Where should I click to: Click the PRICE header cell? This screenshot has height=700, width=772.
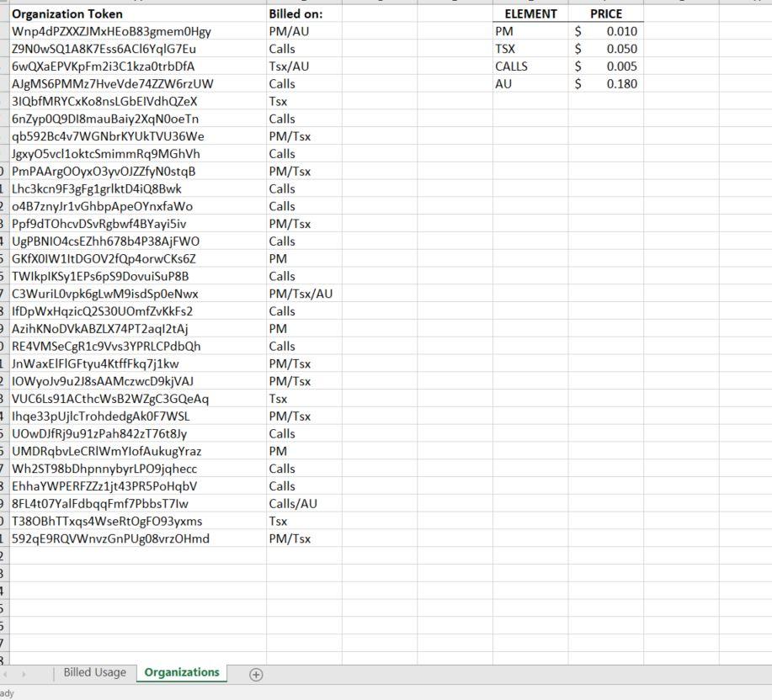(x=606, y=13)
